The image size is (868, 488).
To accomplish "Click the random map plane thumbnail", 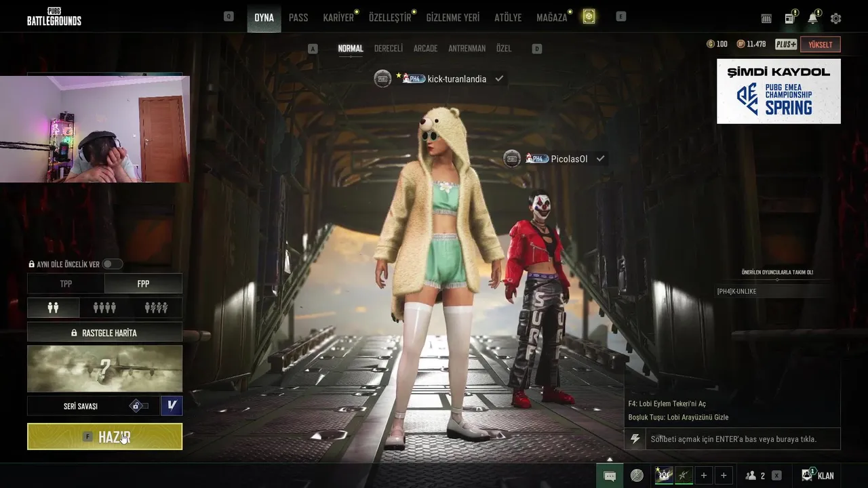I will point(104,369).
